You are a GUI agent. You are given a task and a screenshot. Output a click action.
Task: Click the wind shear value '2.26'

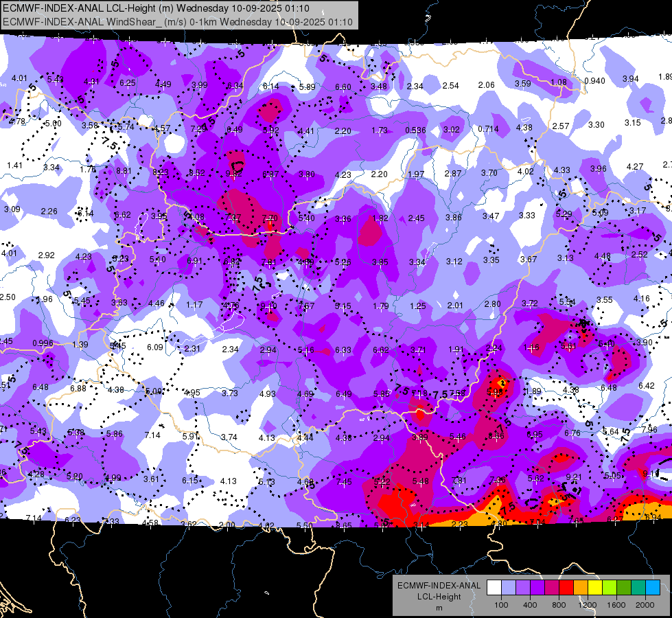click(49, 211)
